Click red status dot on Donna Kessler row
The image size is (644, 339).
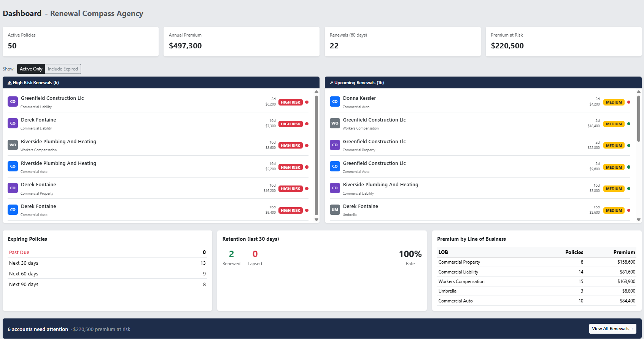pyautogui.click(x=629, y=102)
